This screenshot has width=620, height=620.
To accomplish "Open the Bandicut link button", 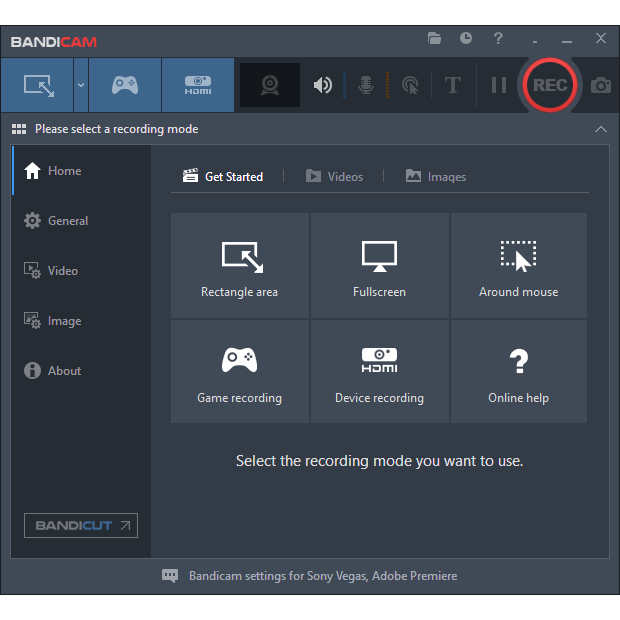I will pyautogui.click(x=81, y=525).
